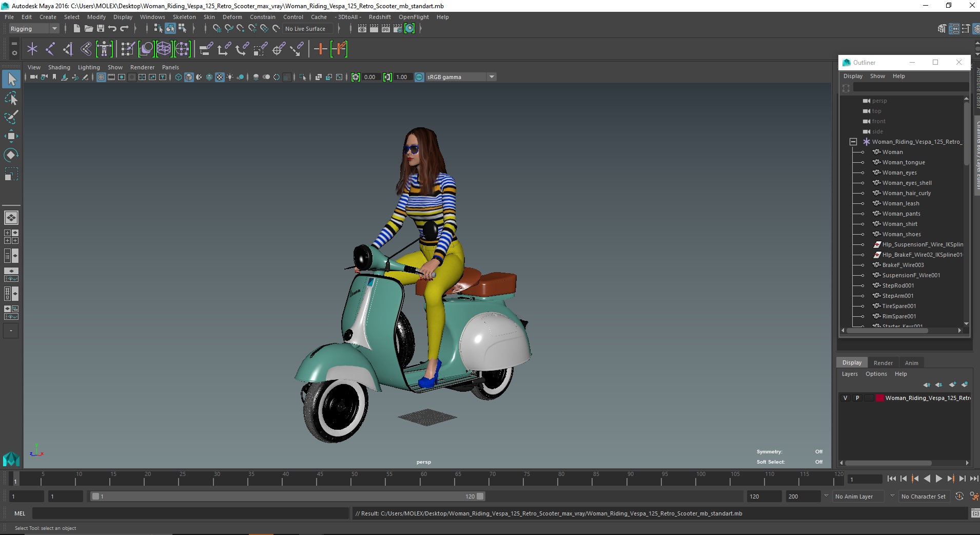The image size is (980, 535).
Task: Collapse the Woman_Riding_Vespa group in Outliner
Action: (x=853, y=142)
